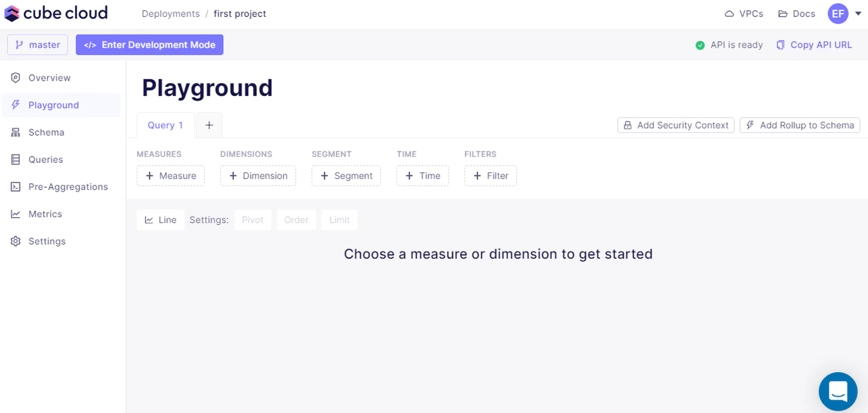The width and height of the screenshot is (868, 413).
Task: Add a Segment to the query
Action: pos(346,176)
